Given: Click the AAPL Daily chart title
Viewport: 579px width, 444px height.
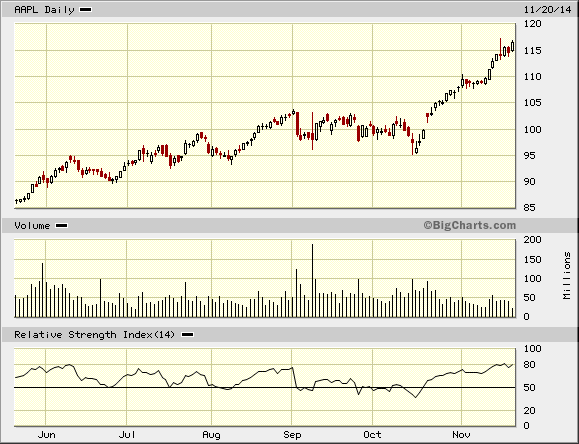Looking at the screenshot, I should tap(44, 10).
